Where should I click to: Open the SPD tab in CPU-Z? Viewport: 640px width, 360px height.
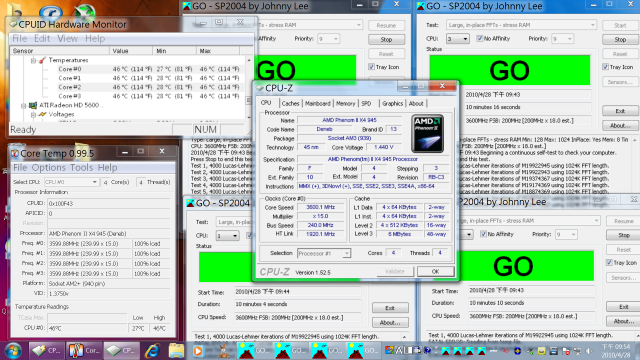point(367,104)
